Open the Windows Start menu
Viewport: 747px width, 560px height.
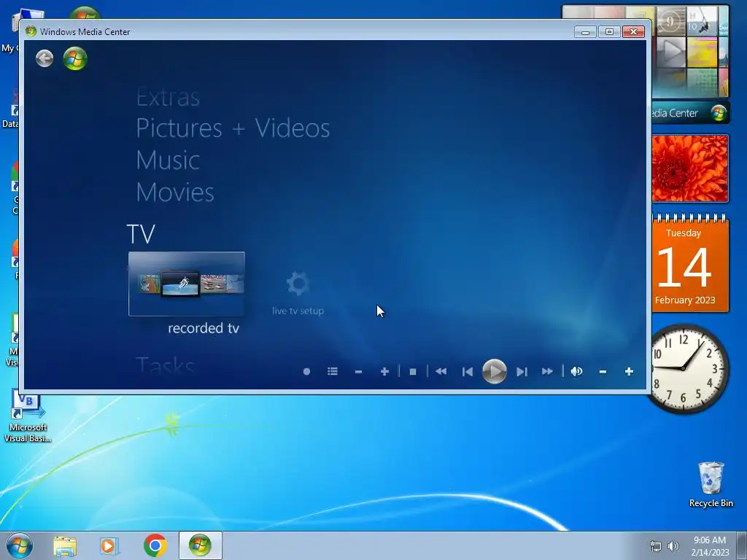[20, 545]
